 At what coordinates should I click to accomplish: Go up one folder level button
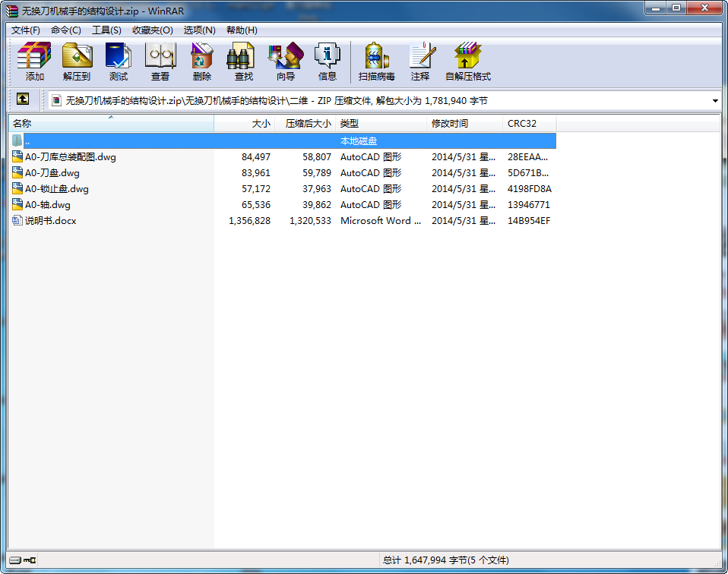coord(24,99)
